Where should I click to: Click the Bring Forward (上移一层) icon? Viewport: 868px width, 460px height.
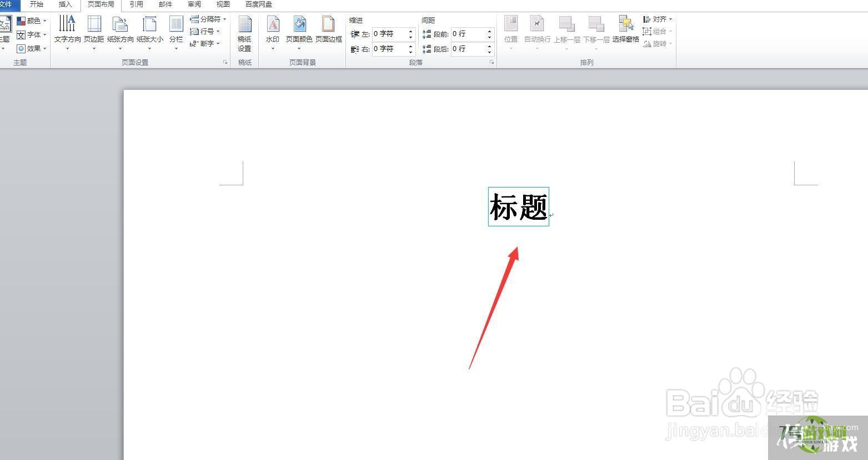[x=566, y=24]
